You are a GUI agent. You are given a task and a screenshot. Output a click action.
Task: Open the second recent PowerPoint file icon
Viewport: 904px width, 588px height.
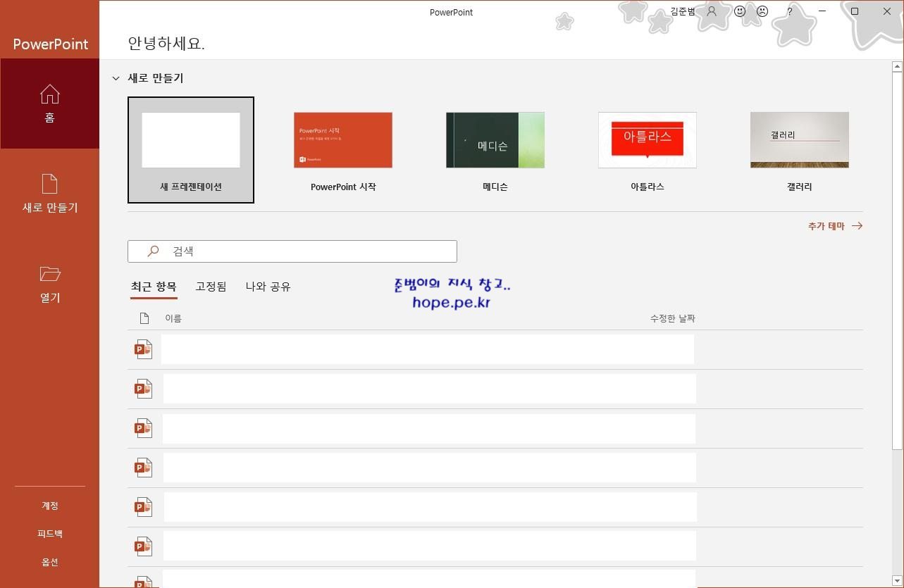144,389
